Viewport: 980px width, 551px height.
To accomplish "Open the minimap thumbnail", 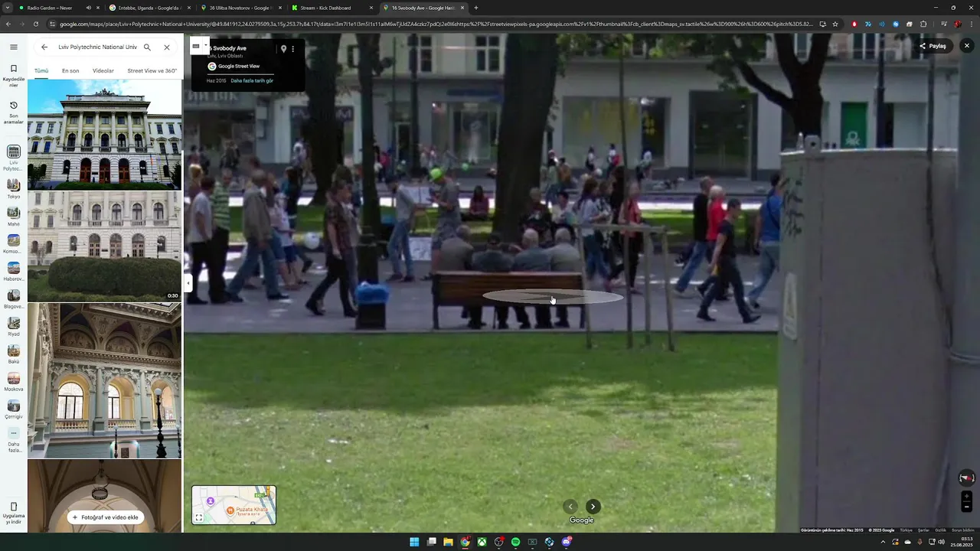I will [234, 505].
